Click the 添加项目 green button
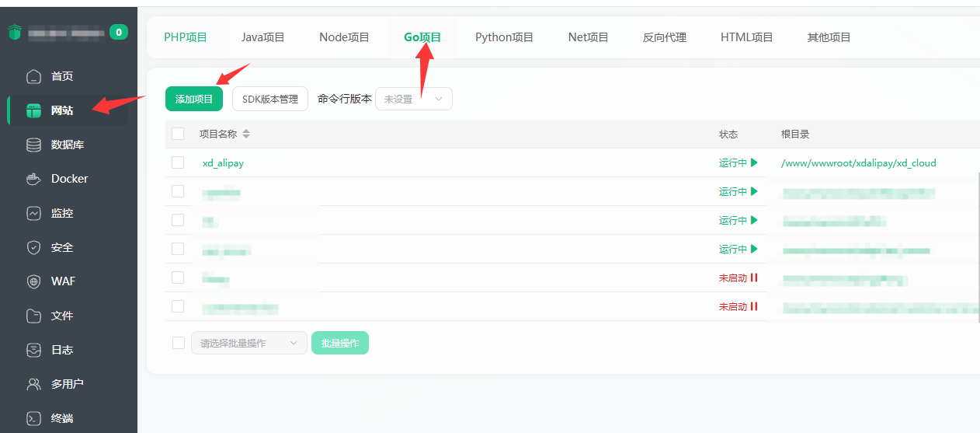 [x=194, y=99]
